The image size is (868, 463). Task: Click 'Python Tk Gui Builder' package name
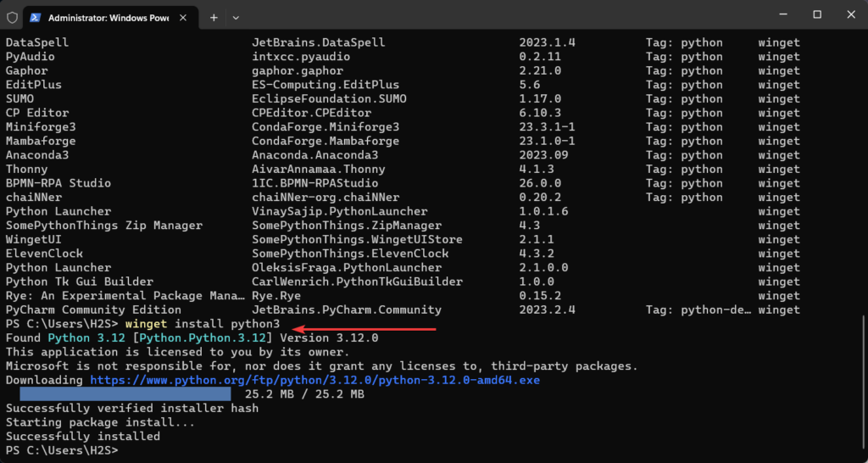79,282
